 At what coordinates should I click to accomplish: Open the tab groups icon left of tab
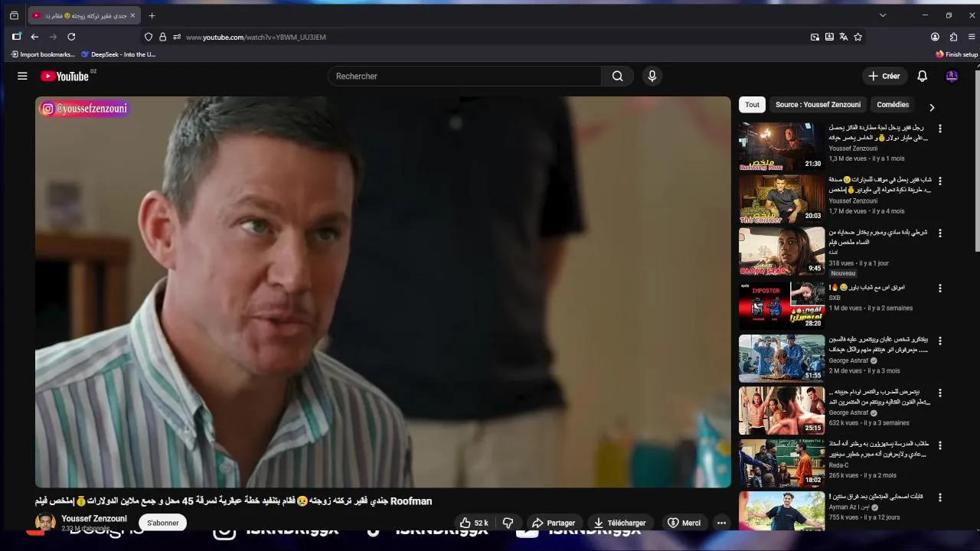(x=14, y=15)
